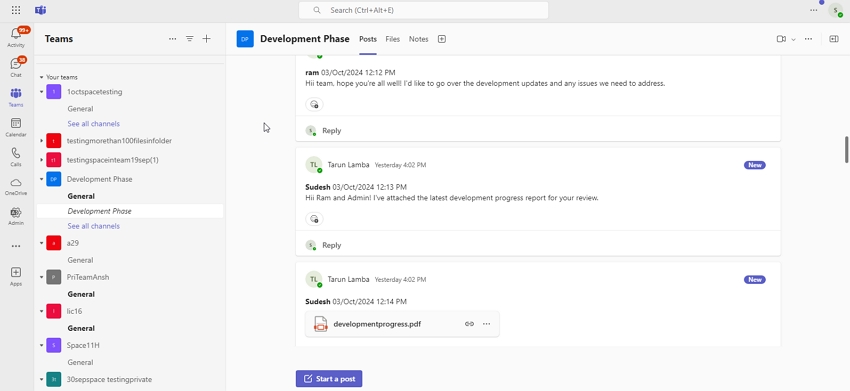Reply to ram's message thread

(x=331, y=131)
